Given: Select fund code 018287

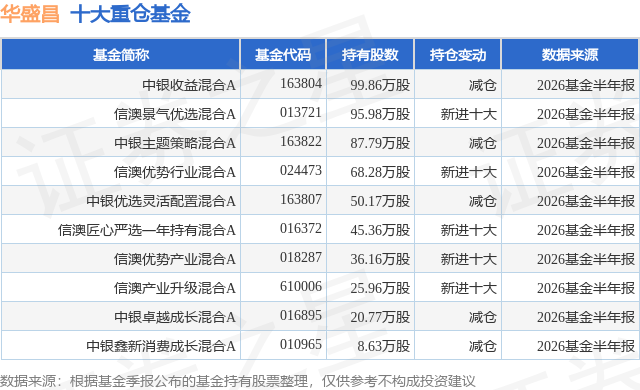Looking at the screenshot, I should click(301, 257).
